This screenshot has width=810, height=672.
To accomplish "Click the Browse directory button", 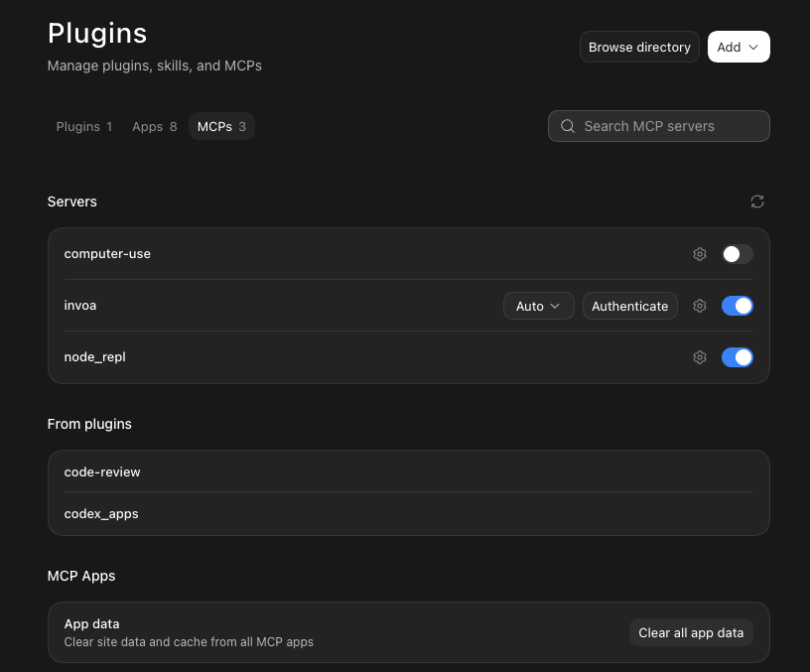I will click(x=639, y=47).
